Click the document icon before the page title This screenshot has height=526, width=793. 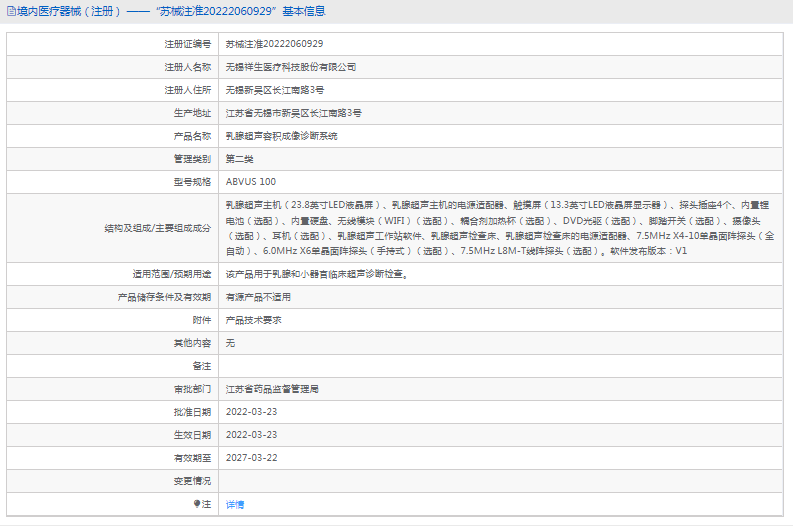[11, 11]
